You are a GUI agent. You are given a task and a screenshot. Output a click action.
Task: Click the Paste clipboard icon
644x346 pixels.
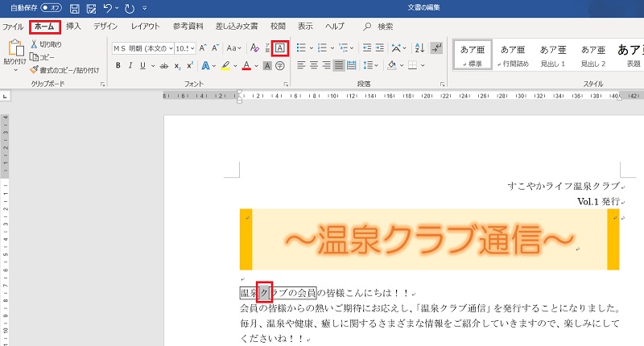point(15,48)
